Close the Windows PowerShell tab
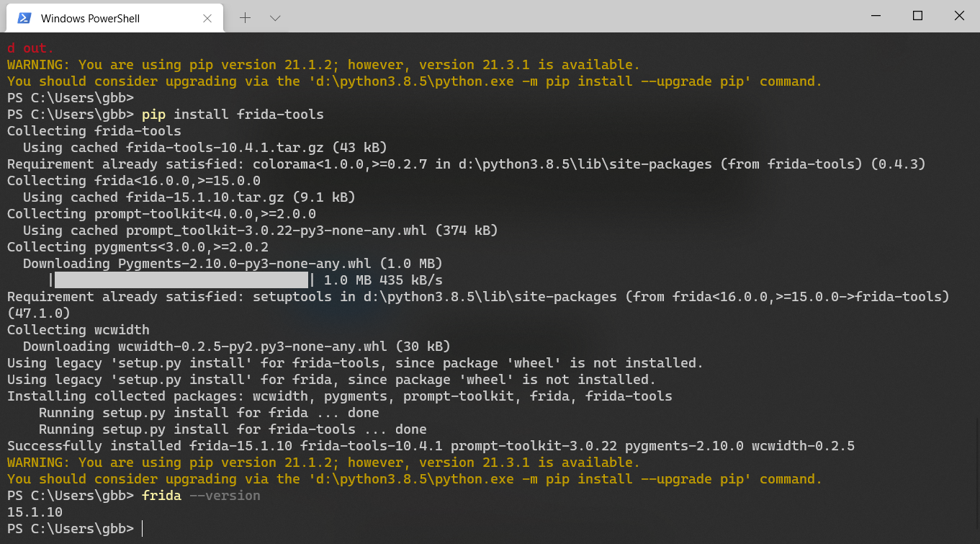980x544 pixels. [208, 18]
